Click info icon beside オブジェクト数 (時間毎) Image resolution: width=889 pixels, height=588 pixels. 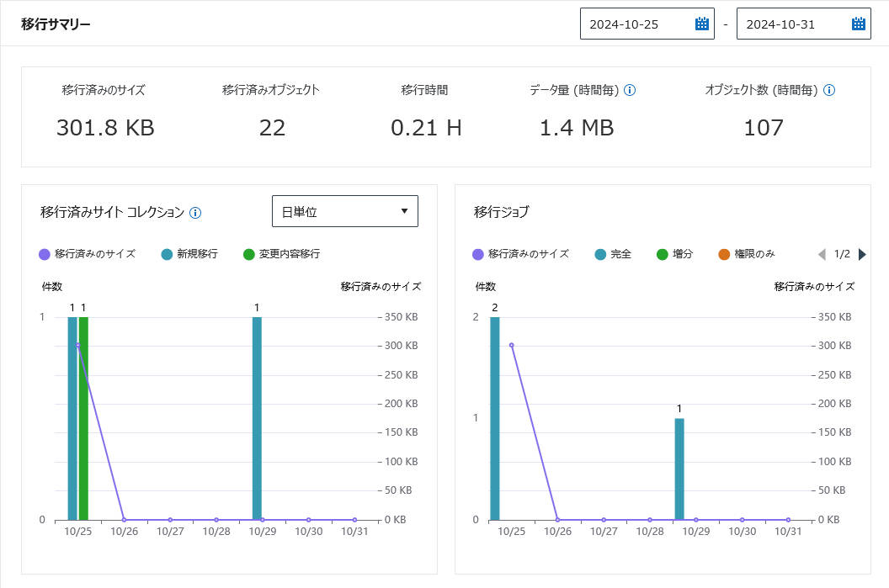[829, 90]
